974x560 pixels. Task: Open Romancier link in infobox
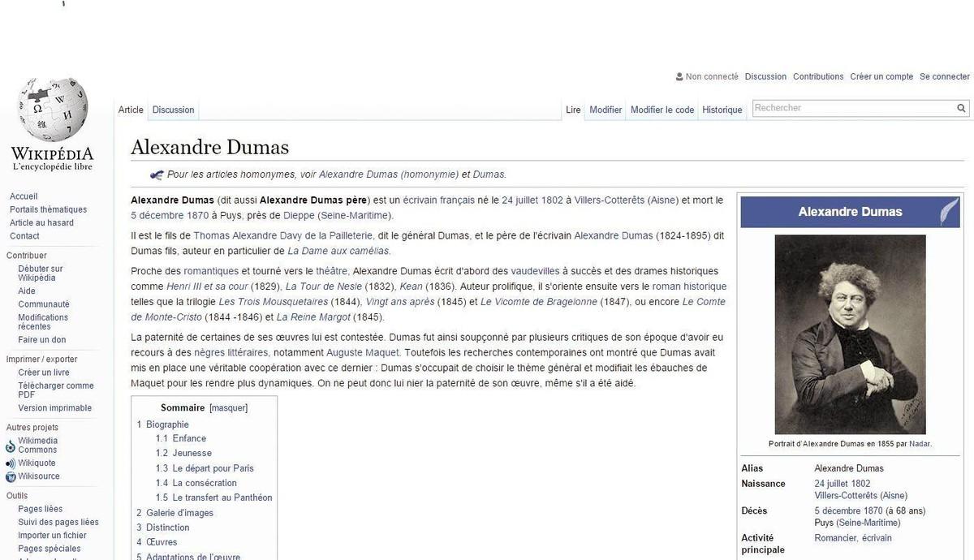835,538
